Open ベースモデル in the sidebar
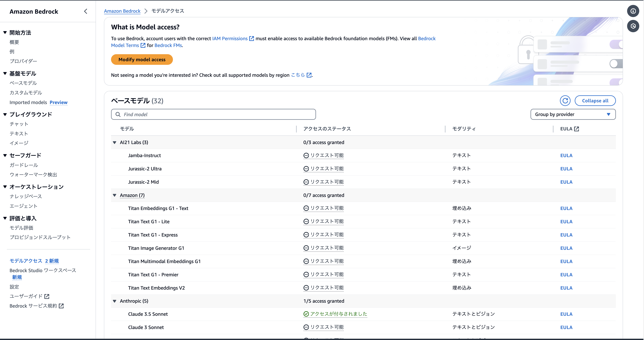 coord(23,83)
